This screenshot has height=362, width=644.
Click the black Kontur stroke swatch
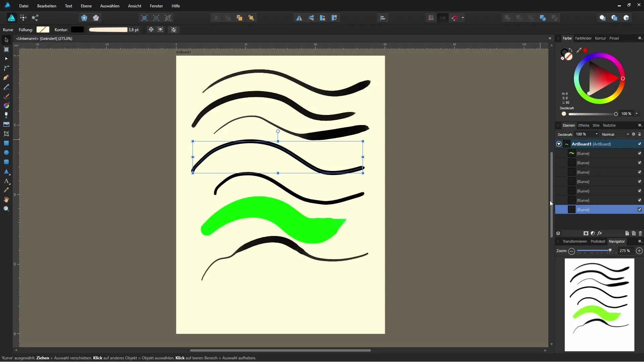[x=77, y=30]
